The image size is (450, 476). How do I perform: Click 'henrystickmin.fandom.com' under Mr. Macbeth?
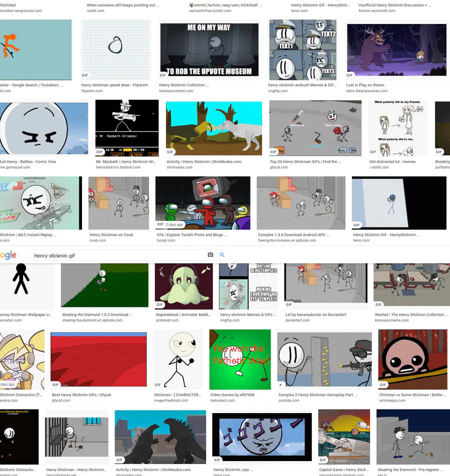118,167
